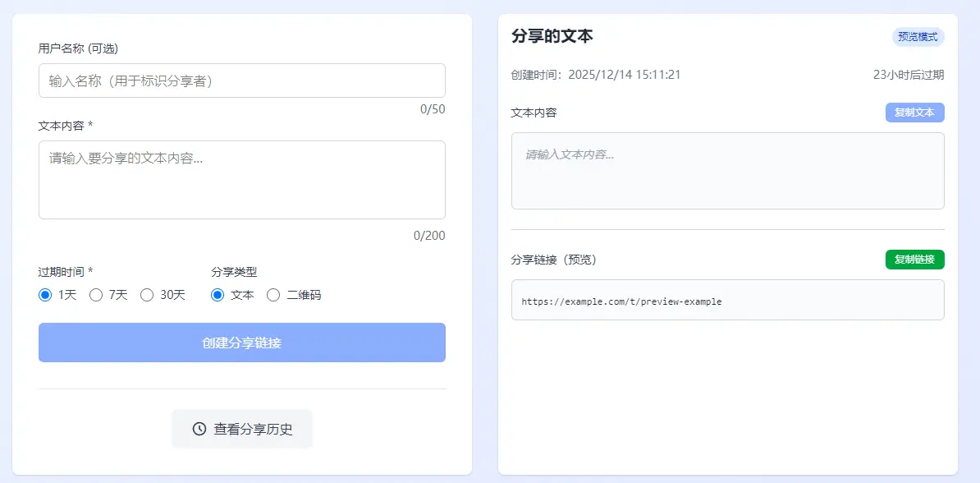Viewport: 980px width, 483px height.
Task: Open 查看分享历史
Action: coord(241,428)
